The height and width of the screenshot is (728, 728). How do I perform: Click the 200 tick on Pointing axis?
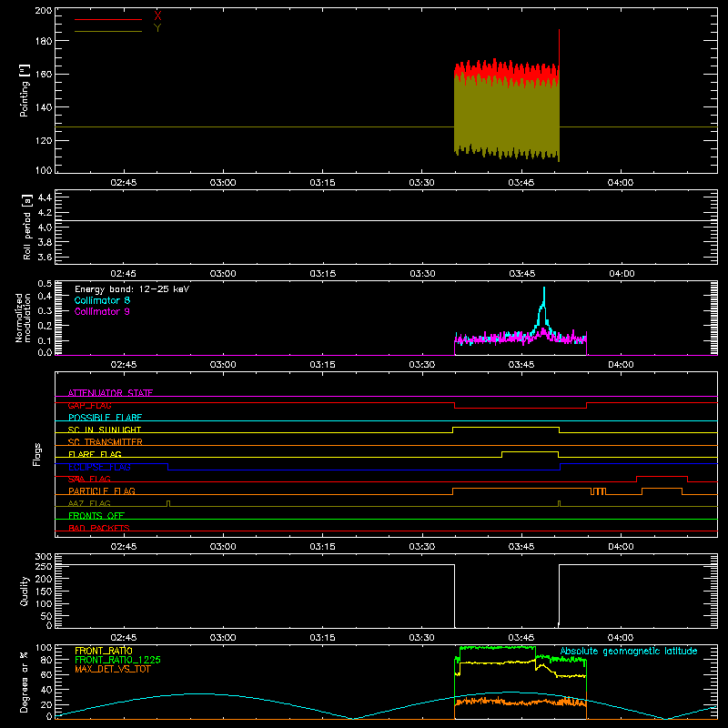click(43, 10)
